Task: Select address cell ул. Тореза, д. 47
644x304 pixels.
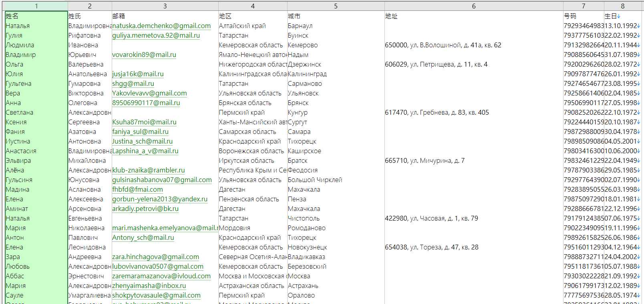Action: 474,247
